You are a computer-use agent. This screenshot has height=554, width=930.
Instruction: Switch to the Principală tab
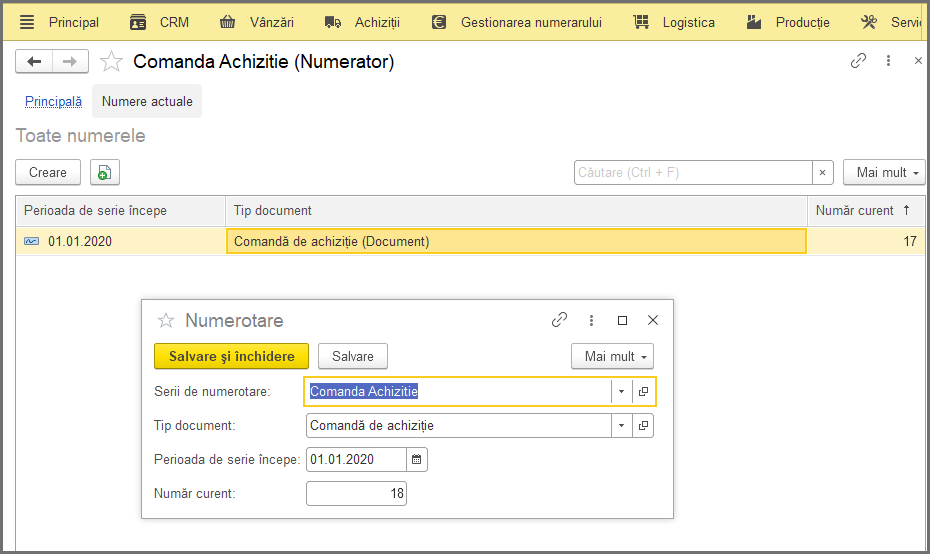point(53,101)
